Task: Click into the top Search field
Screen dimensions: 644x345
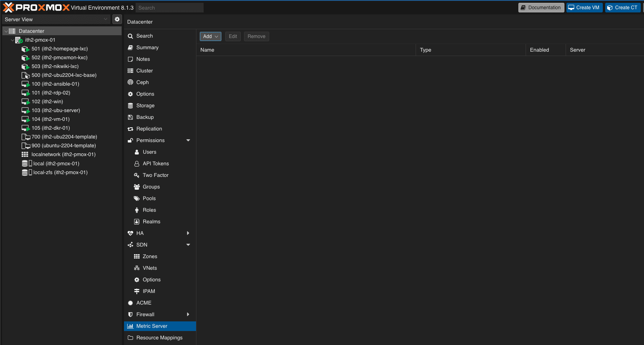Action: 169,8
